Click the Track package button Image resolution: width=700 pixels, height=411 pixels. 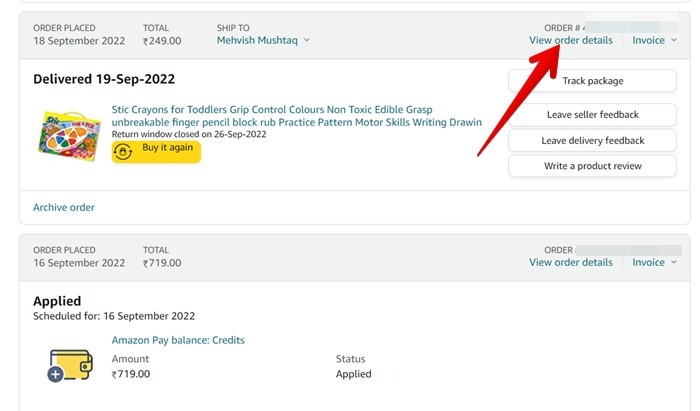(x=592, y=81)
